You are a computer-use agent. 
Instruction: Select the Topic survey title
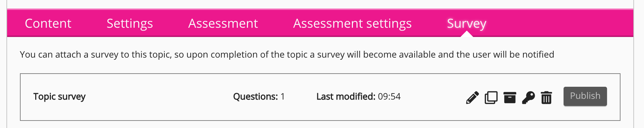tap(59, 97)
